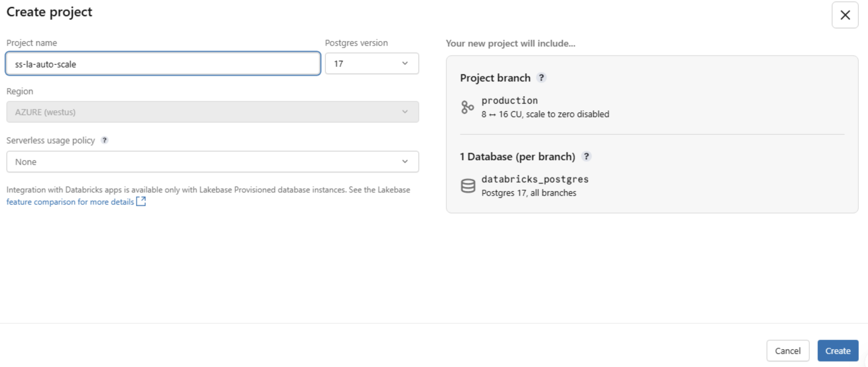Click the production branch name text
868x367 pixels.
coord(509,100)
